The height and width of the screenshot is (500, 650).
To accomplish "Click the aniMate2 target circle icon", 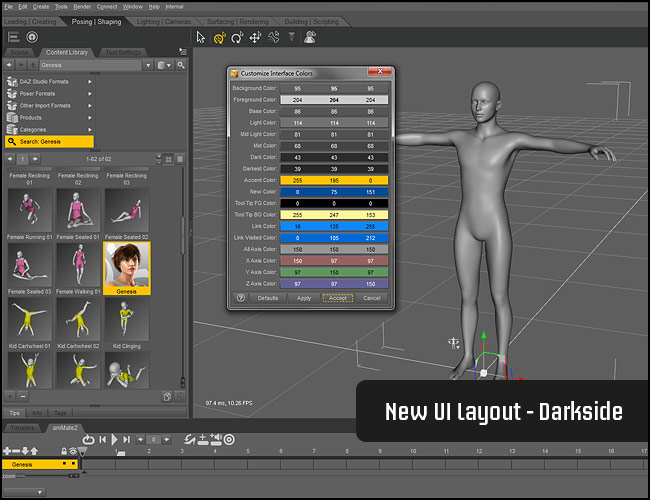I will (x=229, y=439).
